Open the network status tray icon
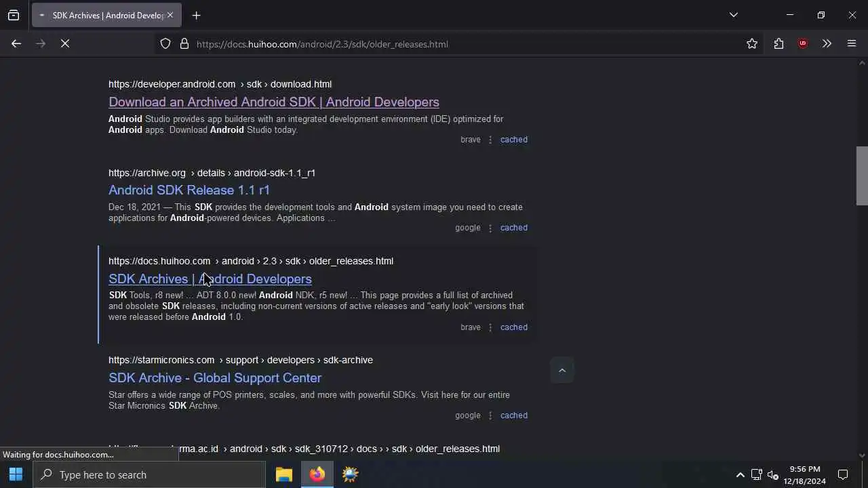The height and width of the screenshot is (488, 868). (x=756, y=474)
